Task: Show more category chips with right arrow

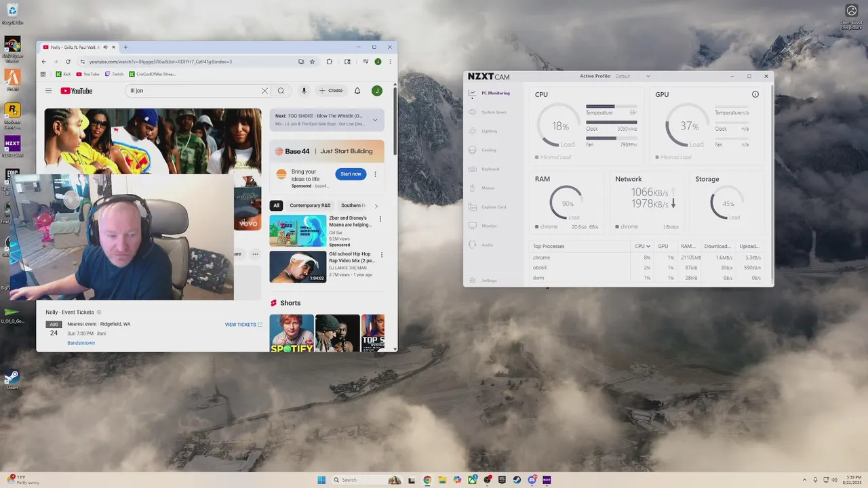Action: 376,205
